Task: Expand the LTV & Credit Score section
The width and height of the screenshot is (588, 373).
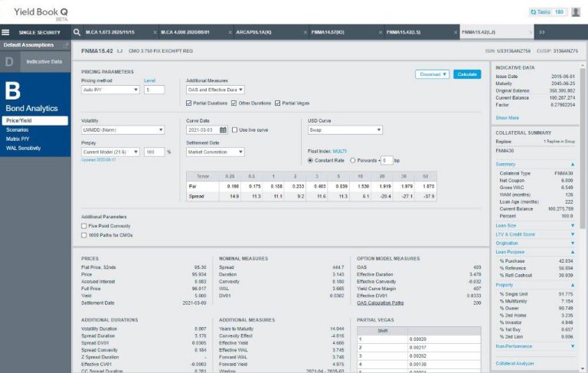Action: pos(573,234)
